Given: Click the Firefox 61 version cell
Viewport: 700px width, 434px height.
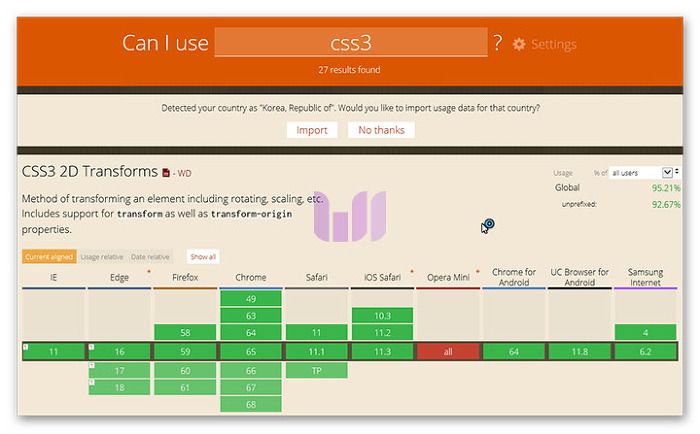Looking at the screenshot, I should coord(185,387).
